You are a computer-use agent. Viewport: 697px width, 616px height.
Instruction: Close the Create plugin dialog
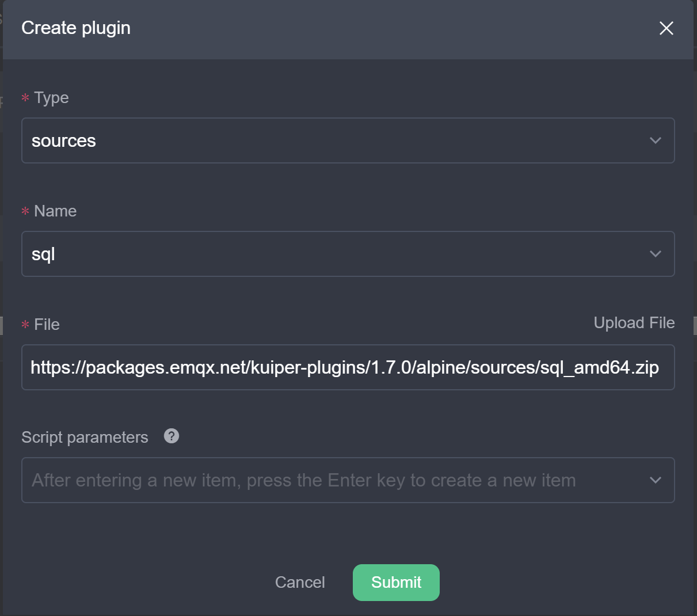(666, 28)
